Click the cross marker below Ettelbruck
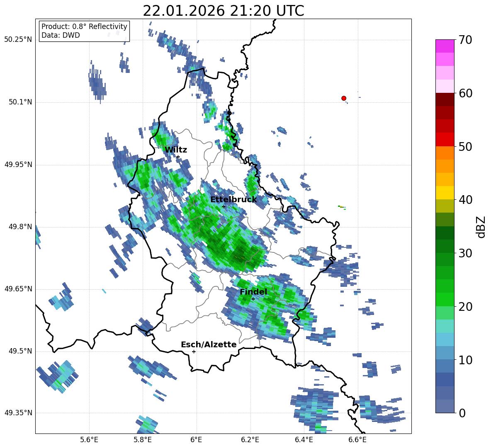 224,206
